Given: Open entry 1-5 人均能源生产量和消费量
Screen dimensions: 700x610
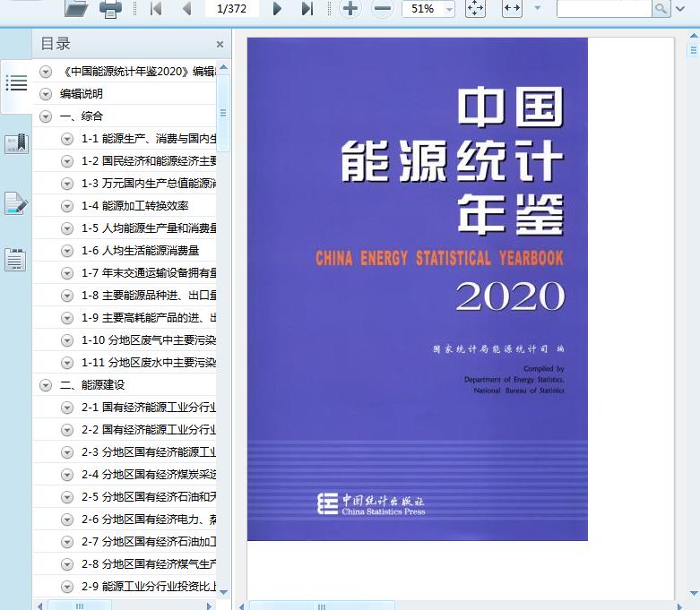Looking at the screenshot, I should click(149, 228).
